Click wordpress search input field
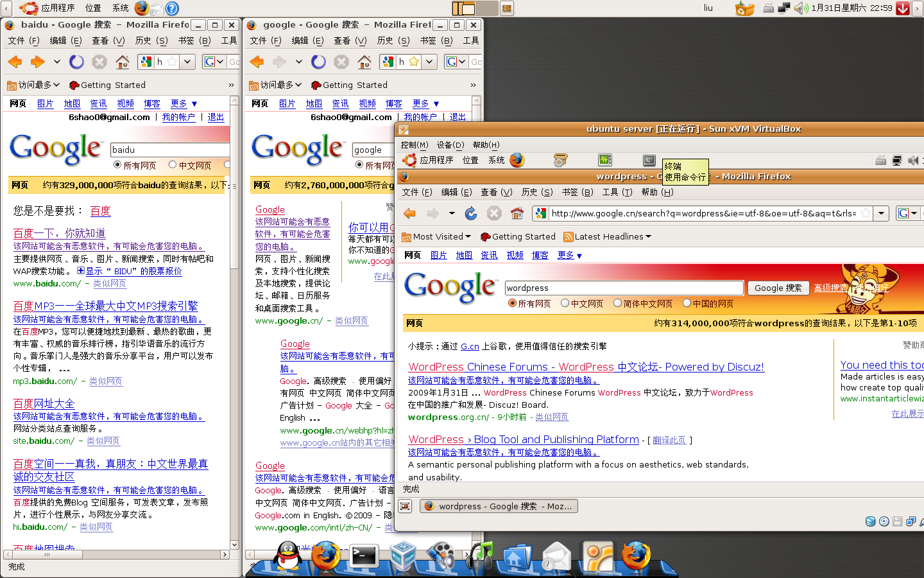The width and height of the screenshot is (924, 578). point(624,288)
